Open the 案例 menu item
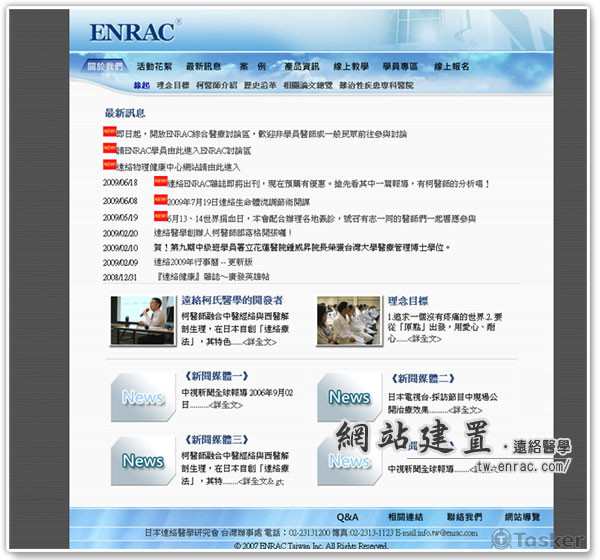 pos(253,67)
